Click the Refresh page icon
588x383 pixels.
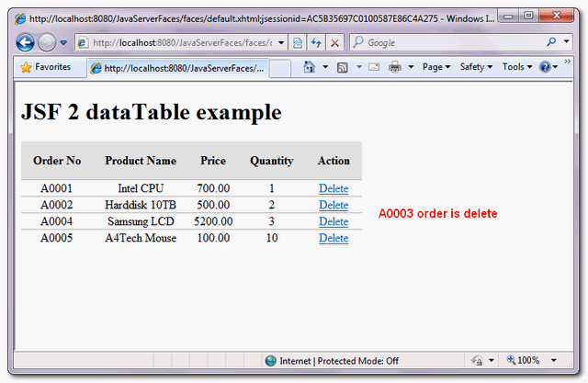coord(316,43)
